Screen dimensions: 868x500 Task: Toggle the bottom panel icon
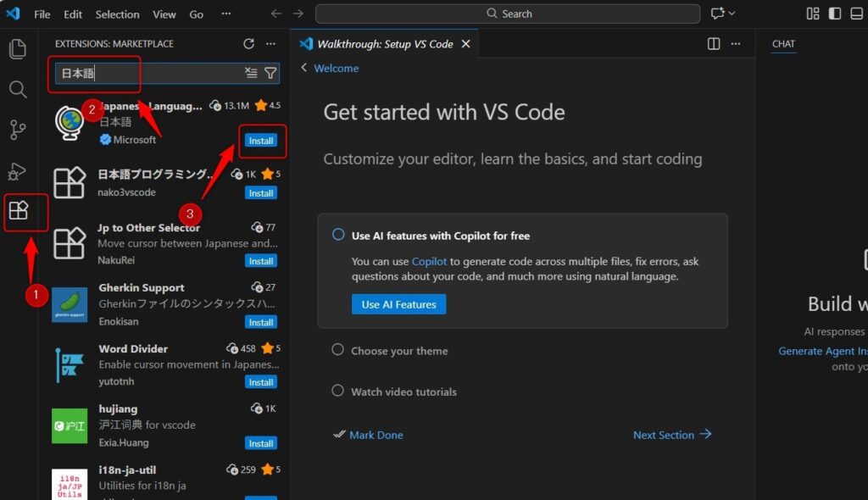(857, 14)
